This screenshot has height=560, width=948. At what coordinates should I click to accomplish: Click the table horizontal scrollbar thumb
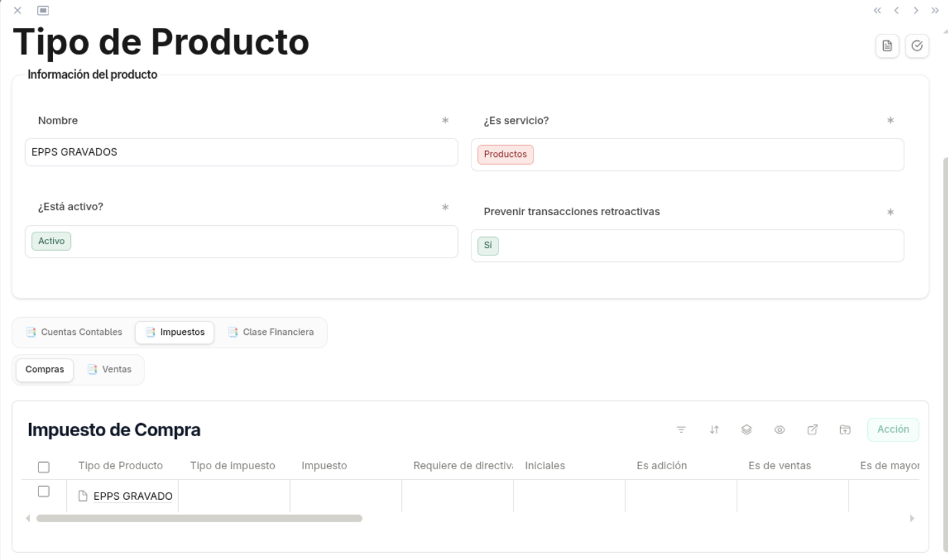tap(199, 518)
